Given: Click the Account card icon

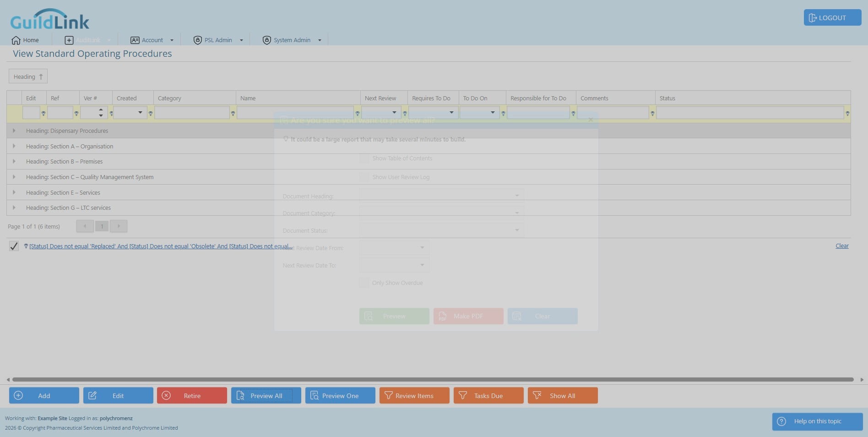Looking at the screenshot, I should (x=135, y=40).
